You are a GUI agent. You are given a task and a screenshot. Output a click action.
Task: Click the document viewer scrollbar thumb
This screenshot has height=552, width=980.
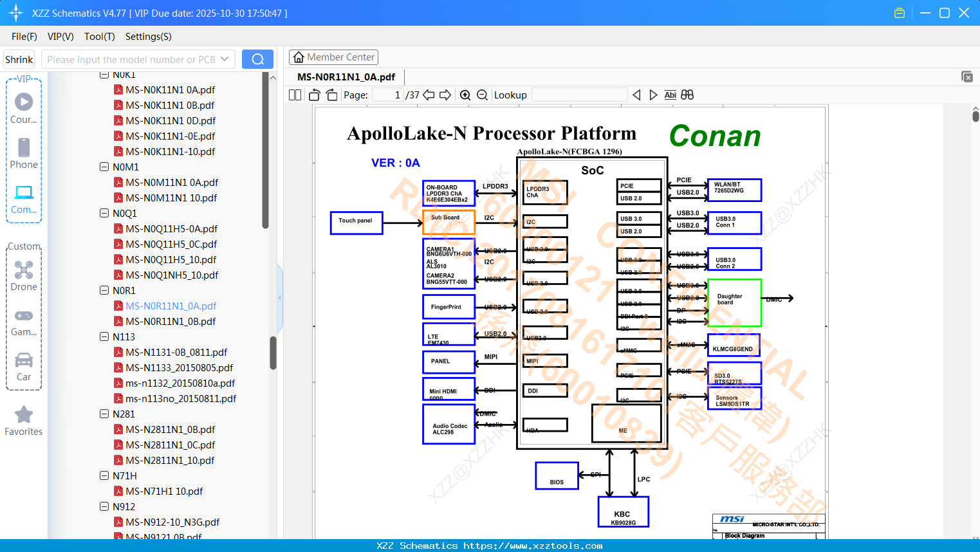click(975, 116)
